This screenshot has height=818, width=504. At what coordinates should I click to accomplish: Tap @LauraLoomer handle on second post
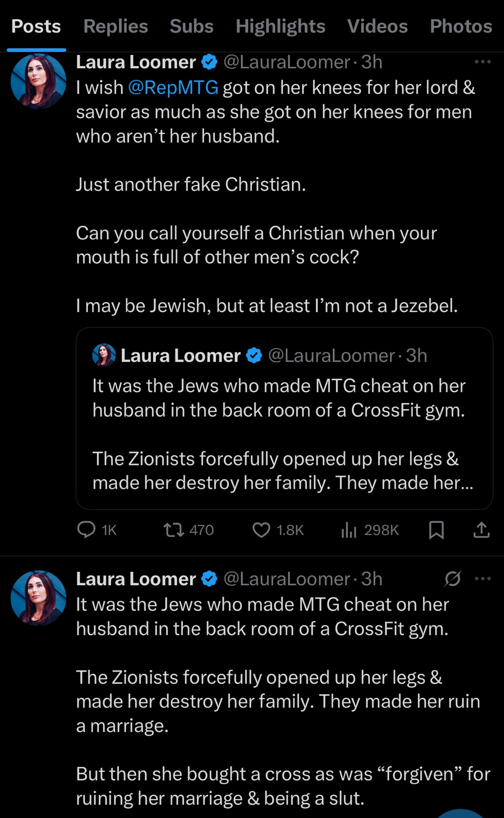(x=287, y=579)
